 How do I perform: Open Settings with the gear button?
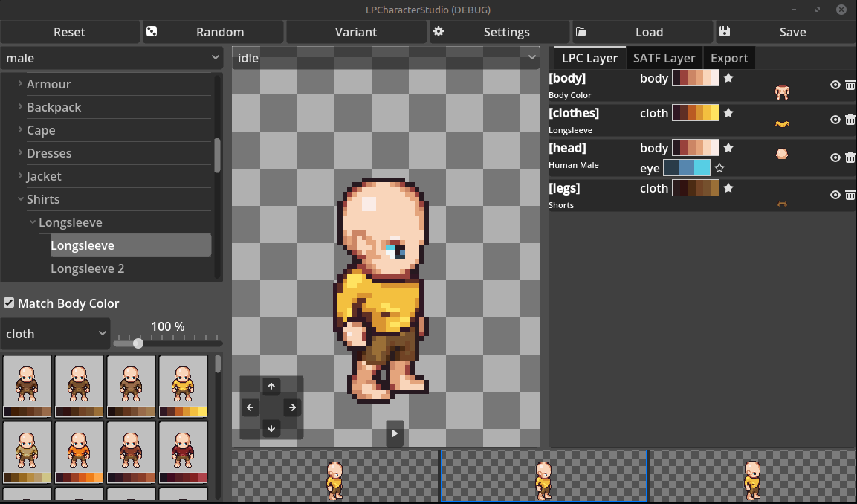pos(500,32)
